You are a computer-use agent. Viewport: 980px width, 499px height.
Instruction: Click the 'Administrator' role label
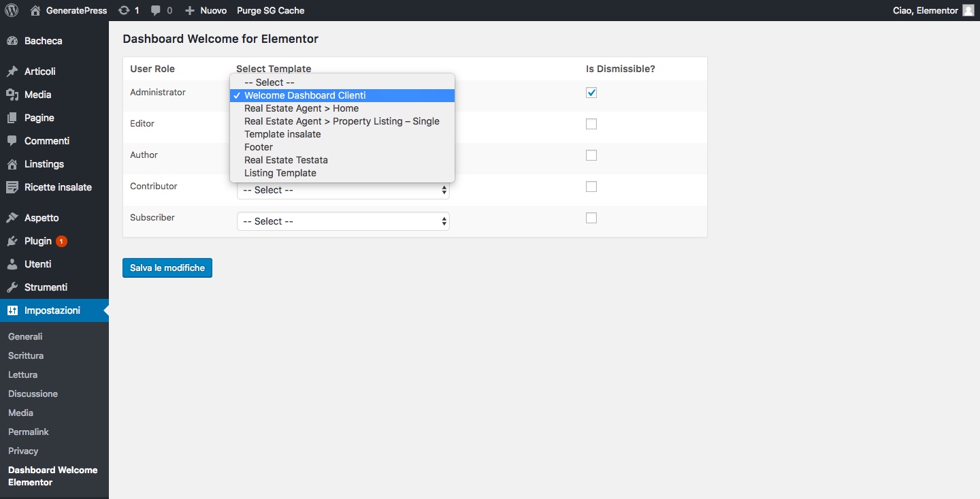(x=158, y=93)
